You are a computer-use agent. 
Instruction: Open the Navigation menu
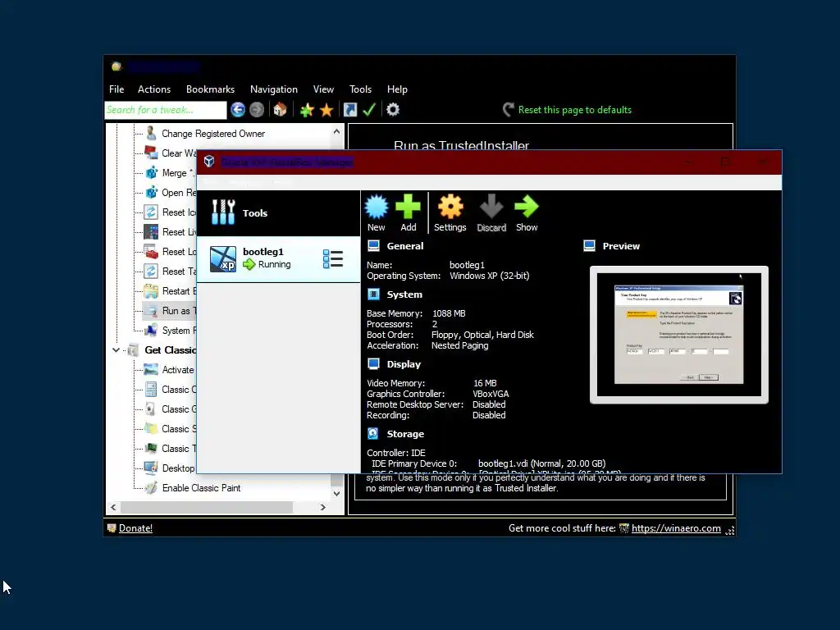[274, 89]
